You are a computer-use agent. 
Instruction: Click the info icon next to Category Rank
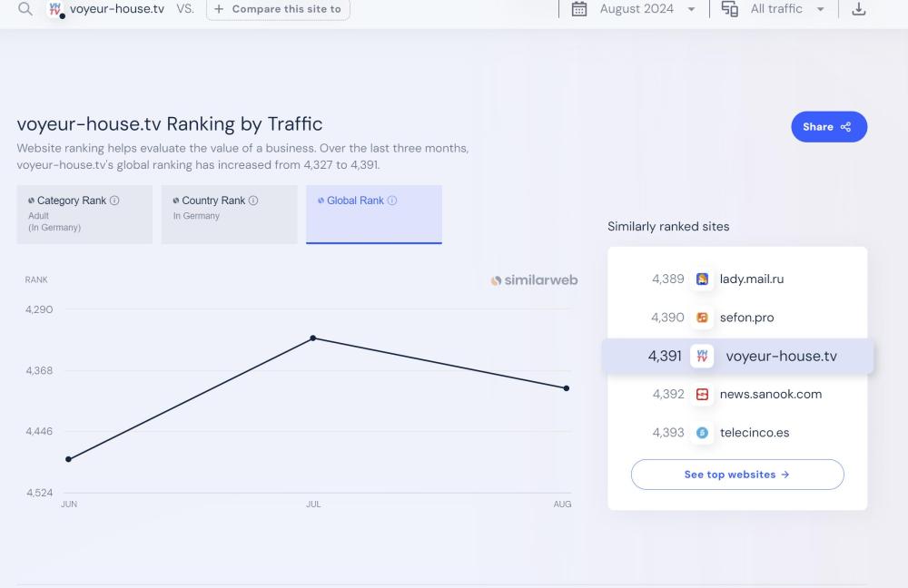coord(114,201)
